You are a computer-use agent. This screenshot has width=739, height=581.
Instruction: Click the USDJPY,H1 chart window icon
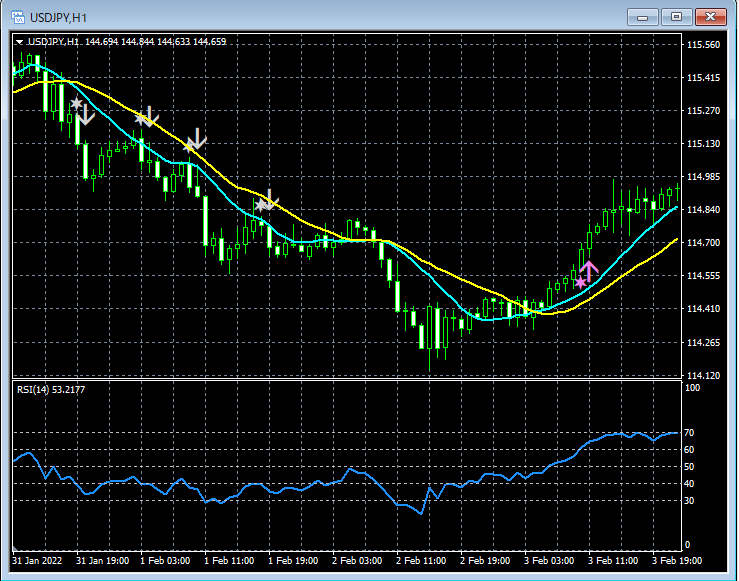[x=18, y=17]
